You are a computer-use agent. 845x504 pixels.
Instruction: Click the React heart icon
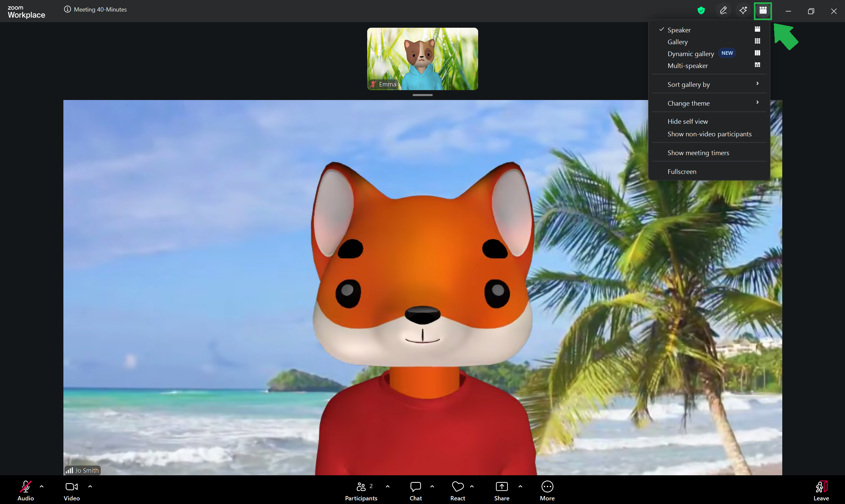tap(458, 487)
